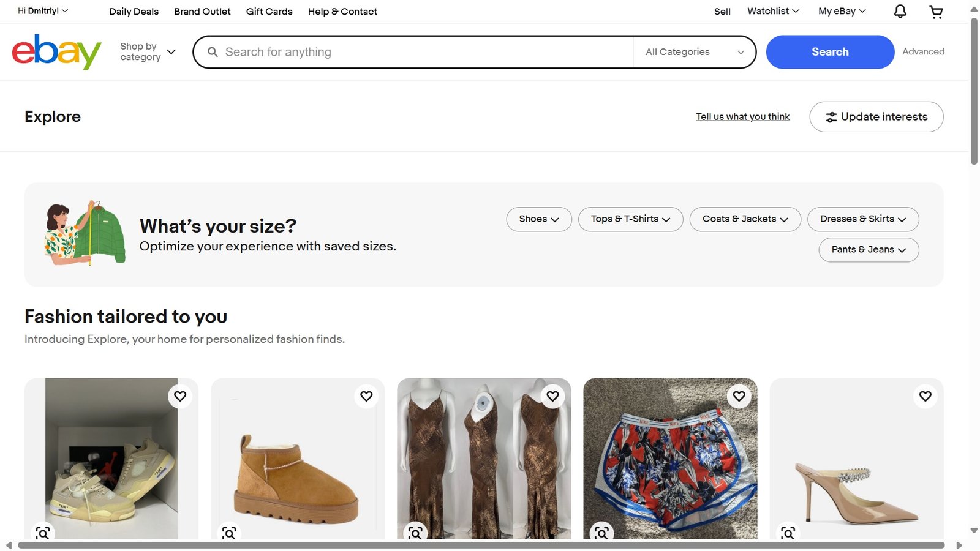The width and height of the screenshot is (980, 551).
Task: Find similar items for the tan boot
Action: (229, 533)
